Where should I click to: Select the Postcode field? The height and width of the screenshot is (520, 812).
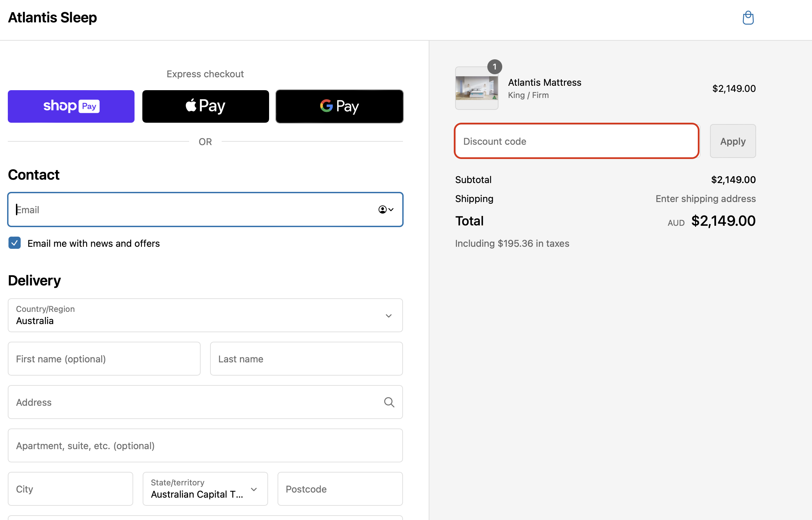[x=340, y=489]
